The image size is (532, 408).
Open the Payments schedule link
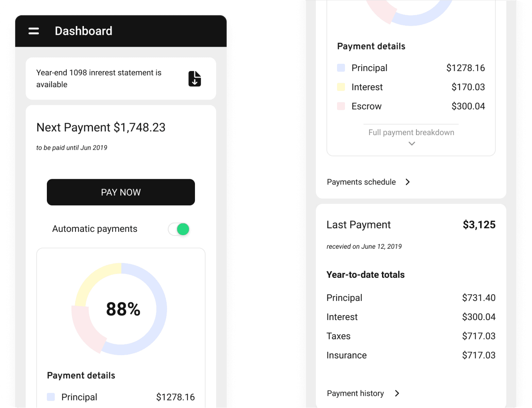(361, 182)
